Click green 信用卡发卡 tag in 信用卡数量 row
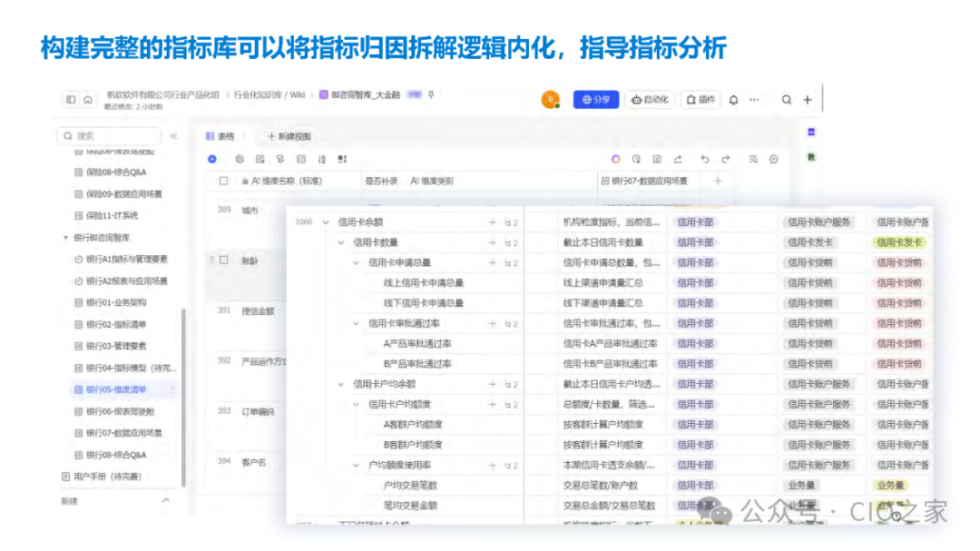 pos(898,242)
